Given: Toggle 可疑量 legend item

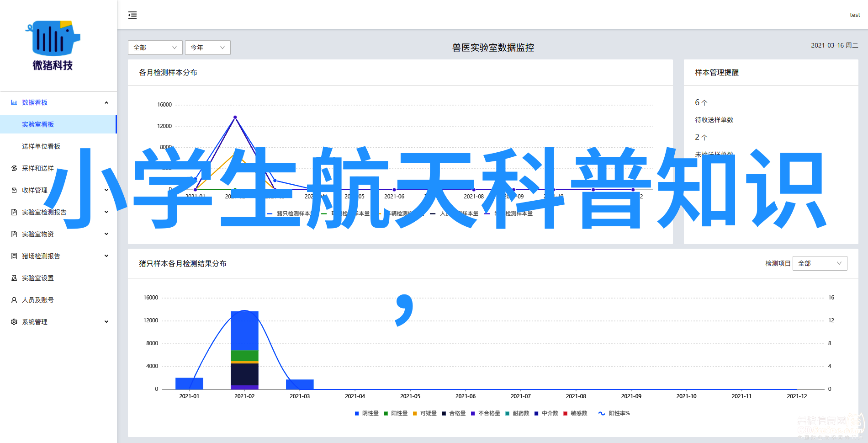Looking at the screenshot, I should click(x=424, y=413).
